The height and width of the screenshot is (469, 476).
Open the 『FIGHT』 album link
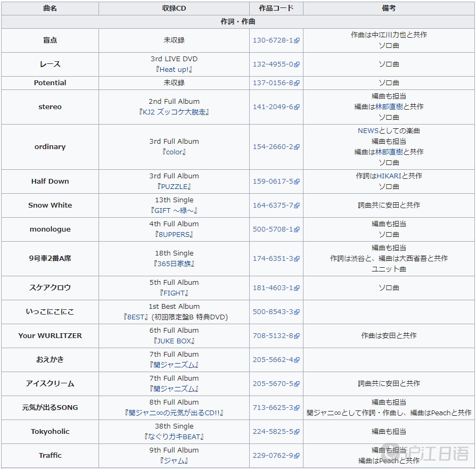[174, 293]
